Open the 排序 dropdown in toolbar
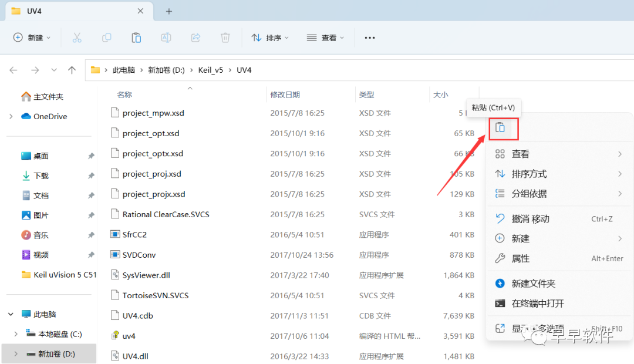 269,37
